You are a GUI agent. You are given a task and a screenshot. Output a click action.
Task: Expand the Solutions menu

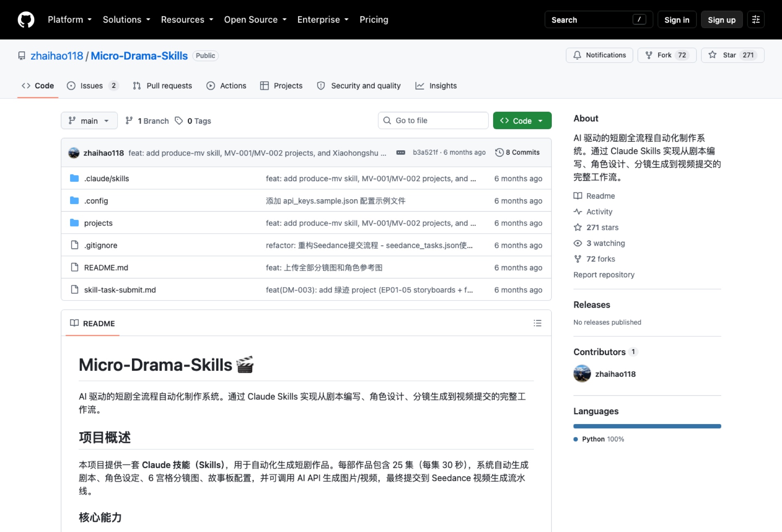point(127,20)
